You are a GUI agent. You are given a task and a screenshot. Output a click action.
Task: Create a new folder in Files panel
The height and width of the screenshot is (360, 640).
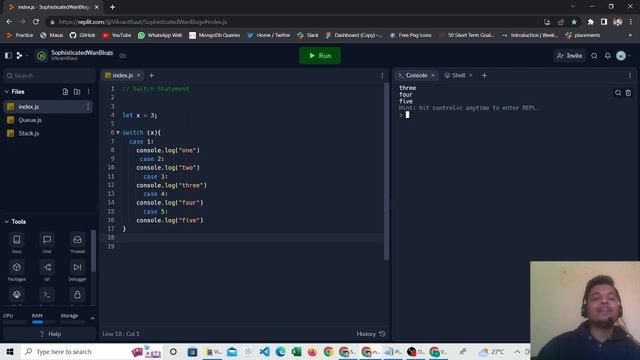77,92
